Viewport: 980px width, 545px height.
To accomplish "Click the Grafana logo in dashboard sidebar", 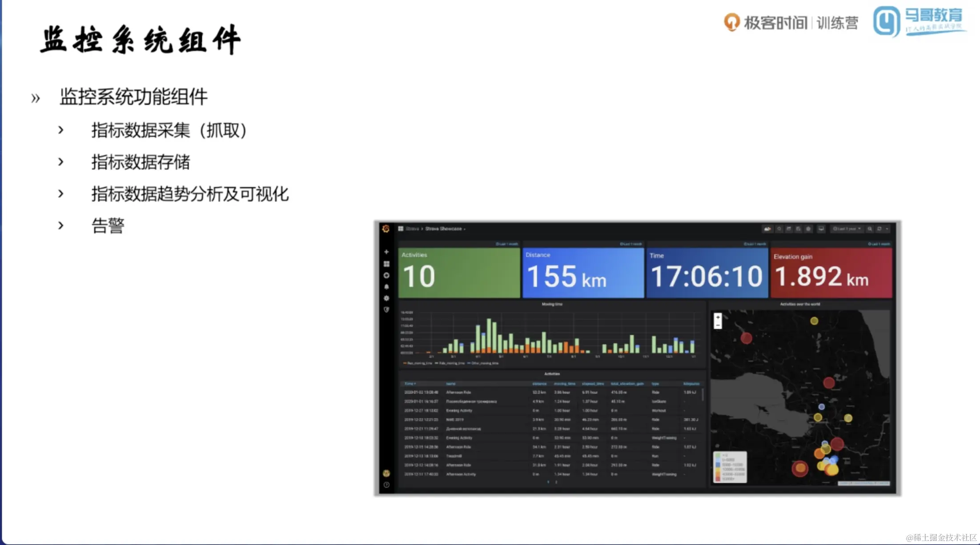I will pyautogui.click(x=386, y=228).
